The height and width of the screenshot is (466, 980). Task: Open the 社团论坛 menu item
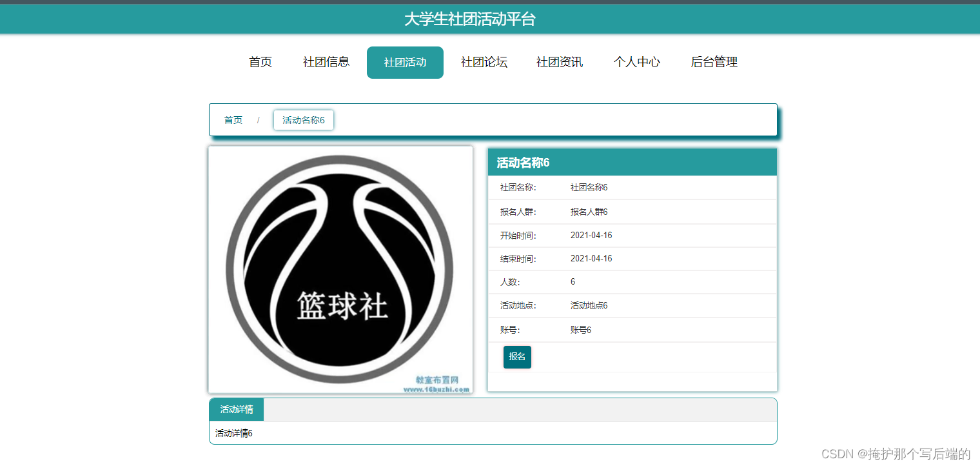484,62
